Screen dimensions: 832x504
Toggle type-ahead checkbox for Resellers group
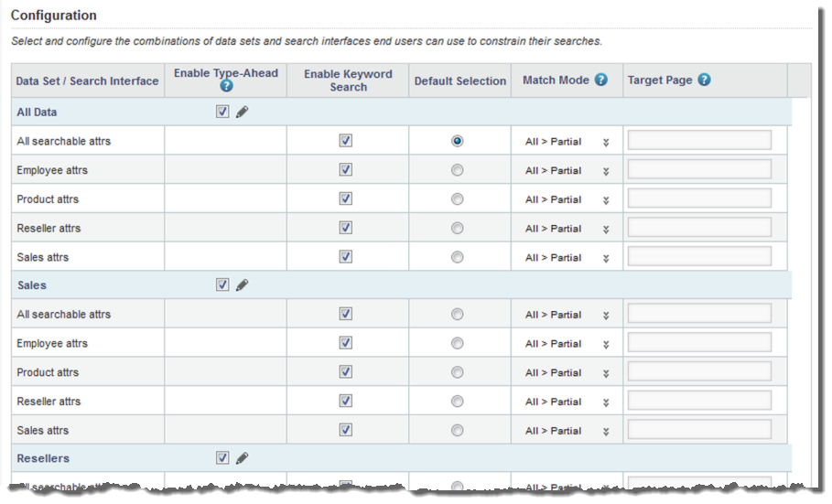[222, 458]
